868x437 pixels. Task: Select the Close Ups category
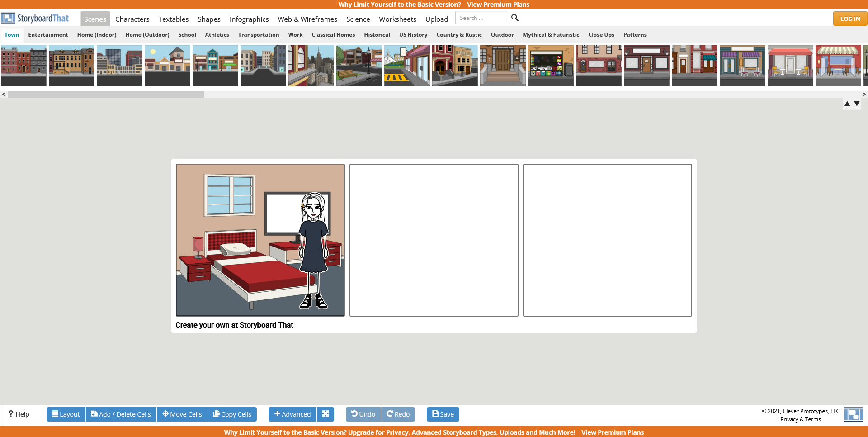pyautogui.click(x=601, y=35)
